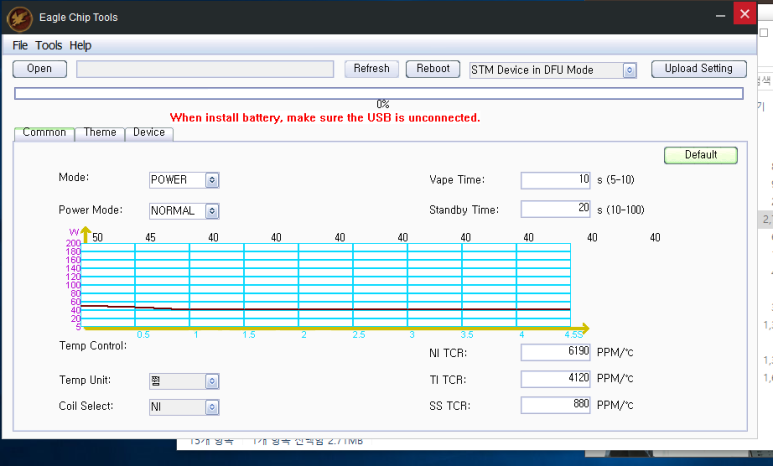Screen dimensions: 773x466
Task: Click the TI TCR value field 4120
Action: pyautogui.click(x=555, y=379)
